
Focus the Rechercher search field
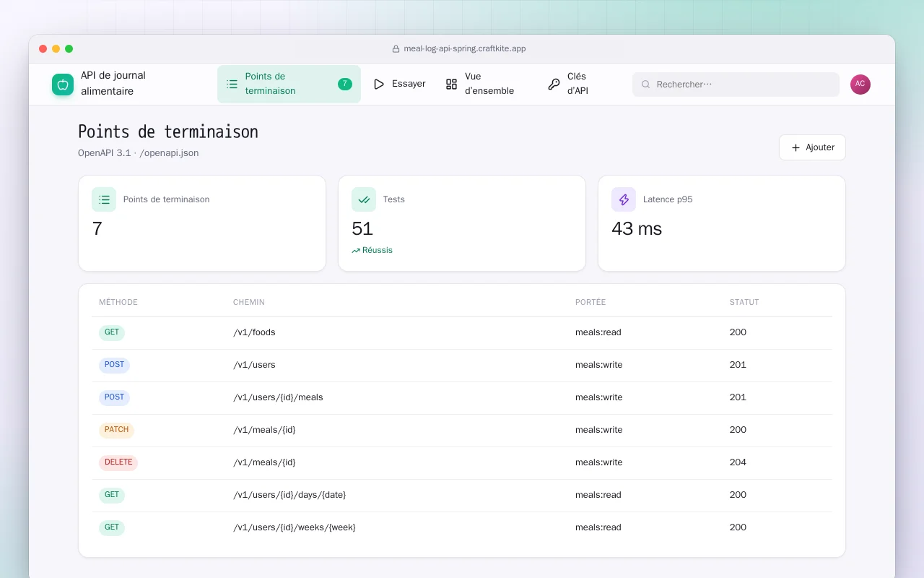(736, 85)
